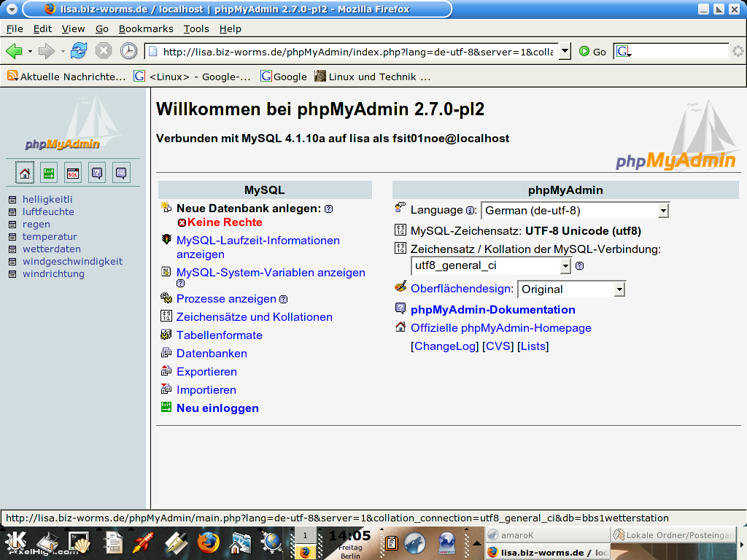The width and height of the screenshot is (747, 560).
Task: Open the wetterdaten table in sidebar
Action: coord(52,249)
